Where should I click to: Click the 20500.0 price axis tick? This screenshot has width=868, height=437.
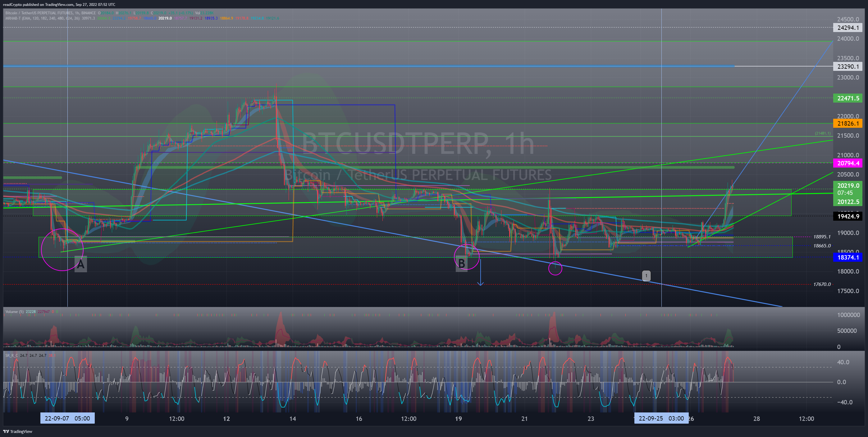tap(848, 174)
